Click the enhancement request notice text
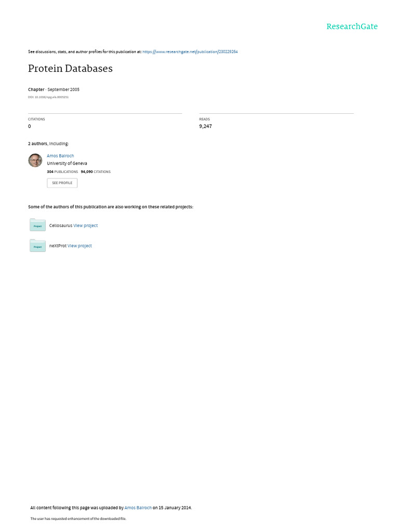The image size is (399, 532). point(78,519)
